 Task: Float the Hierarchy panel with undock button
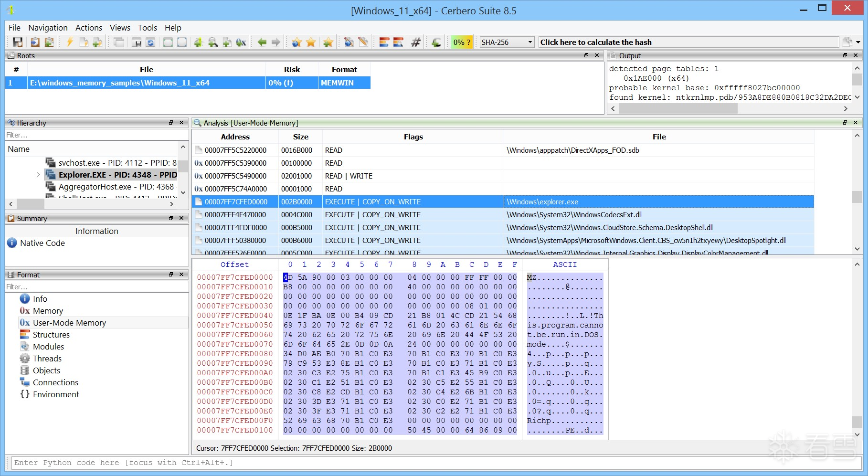171,123
